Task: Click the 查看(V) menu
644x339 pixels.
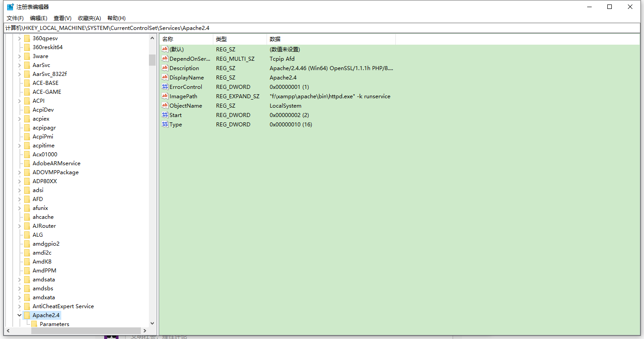Action: point(62,18)
